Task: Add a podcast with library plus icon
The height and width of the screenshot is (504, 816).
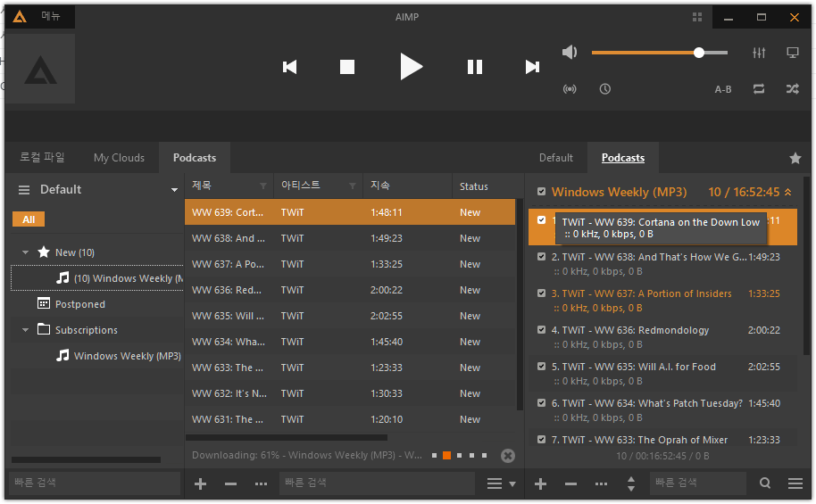Action: tap(200, 483)
